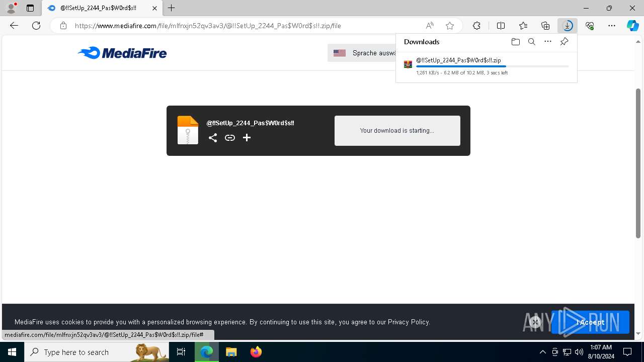Click the MediaFire logo
Image resolution: width=644 pixels, height=362 pixels.
(x=122, y=53)
